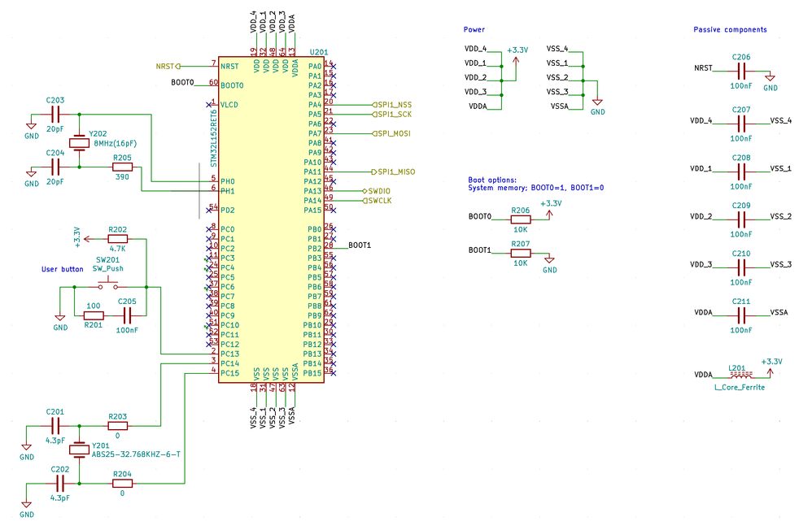Select resistor R206 on BOOT0 line
Image resolution: width=812 pixels, height=530 pixels.
pos(521,219)
